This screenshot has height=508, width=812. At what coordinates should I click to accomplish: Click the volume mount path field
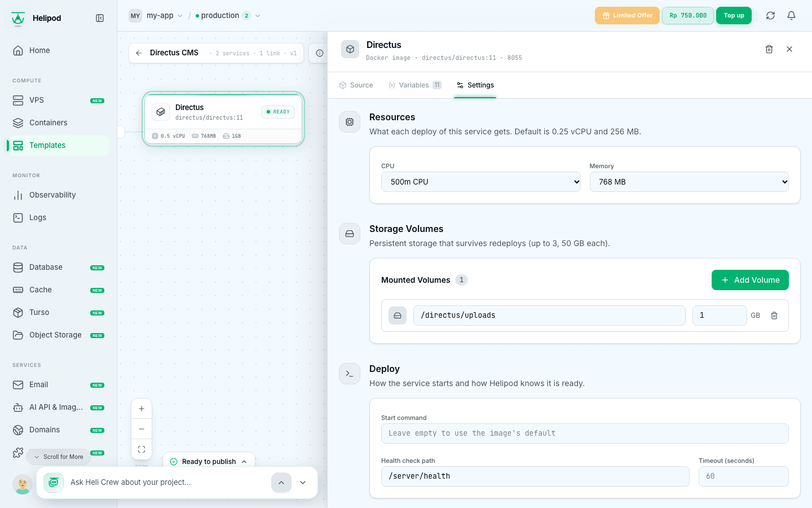click(x=549, y=316)
